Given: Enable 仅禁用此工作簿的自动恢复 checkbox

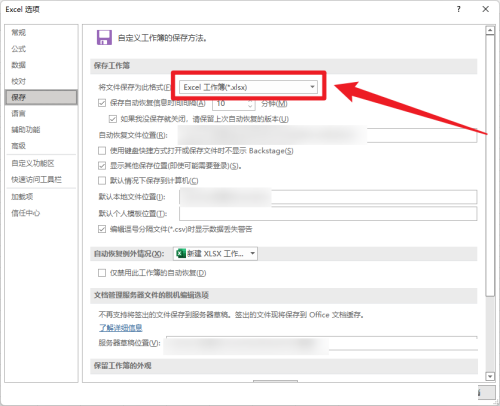Looking at the screenshot, I should tap(102, 273).
